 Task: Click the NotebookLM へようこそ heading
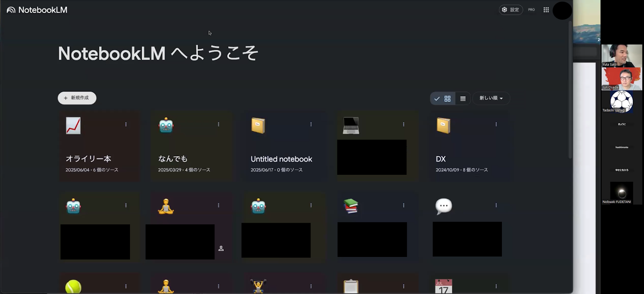pyautogui.click(x=158, y=53)
